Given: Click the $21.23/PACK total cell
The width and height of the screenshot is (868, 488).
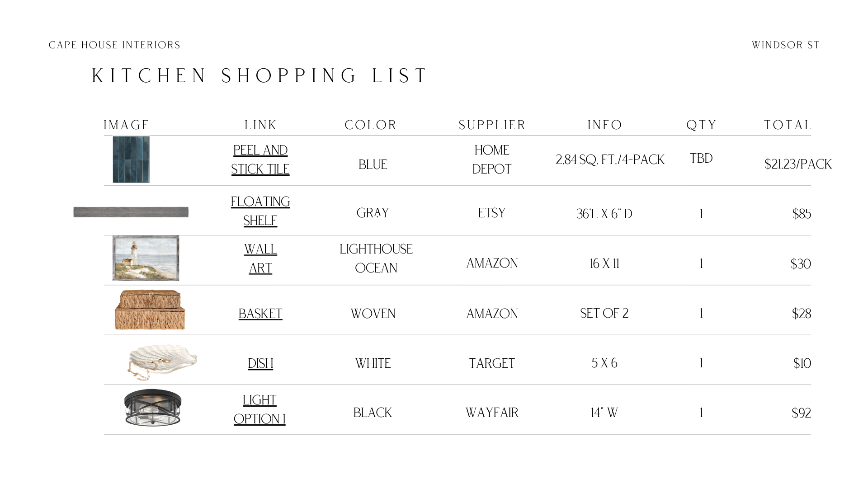Looking at the screenshot, I should pyautogui.click(x=798, y=164).
